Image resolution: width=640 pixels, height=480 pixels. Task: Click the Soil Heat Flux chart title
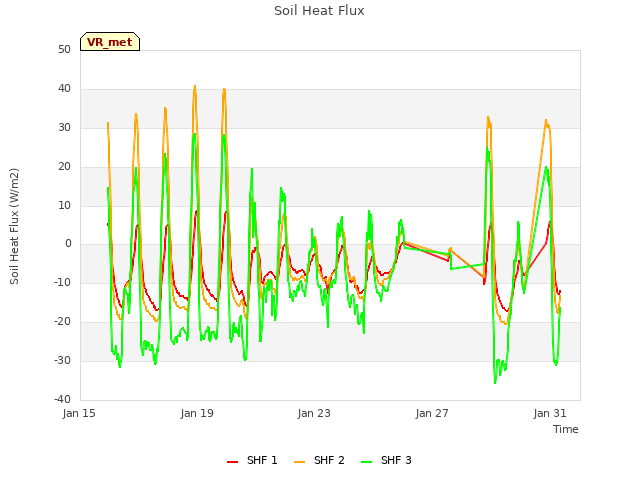(x=319, y=11)
